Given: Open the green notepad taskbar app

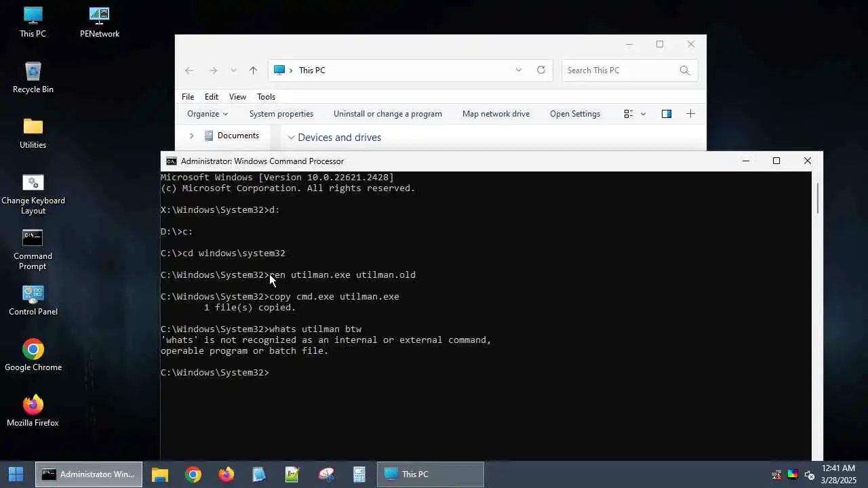Looking at the screenshot, I should coord(292,474).
